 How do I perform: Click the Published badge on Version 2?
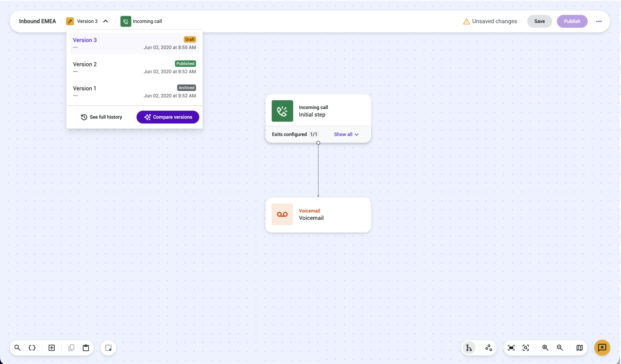185,64
